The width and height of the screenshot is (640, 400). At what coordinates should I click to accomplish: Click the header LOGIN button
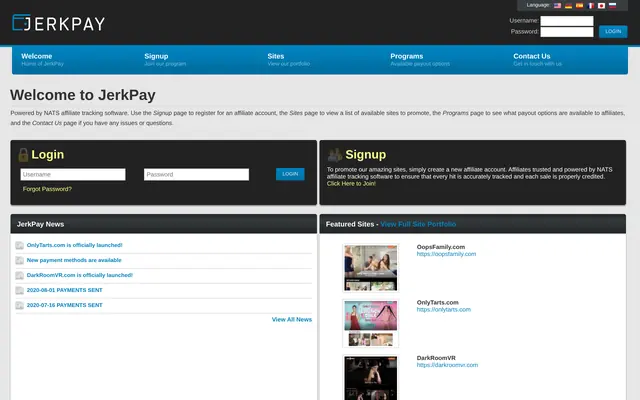(x=613, y=31)
